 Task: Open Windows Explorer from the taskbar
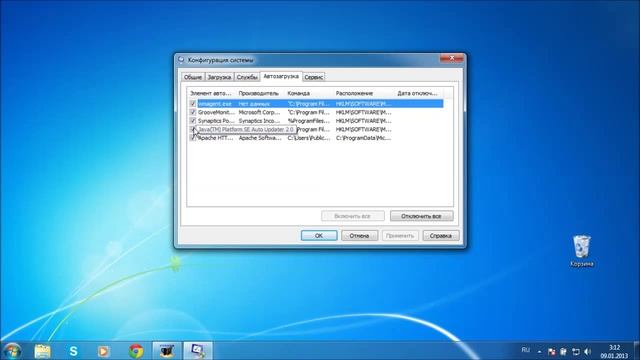click(x=42, y=351)
